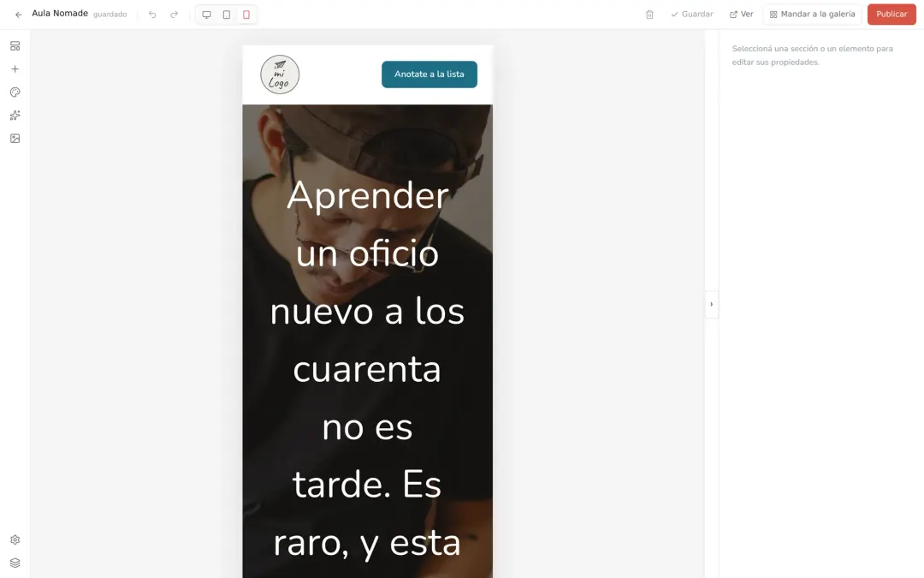Click the trash delete icon
The width and height of the screenshot is (924, 578).
coord(649,15)
